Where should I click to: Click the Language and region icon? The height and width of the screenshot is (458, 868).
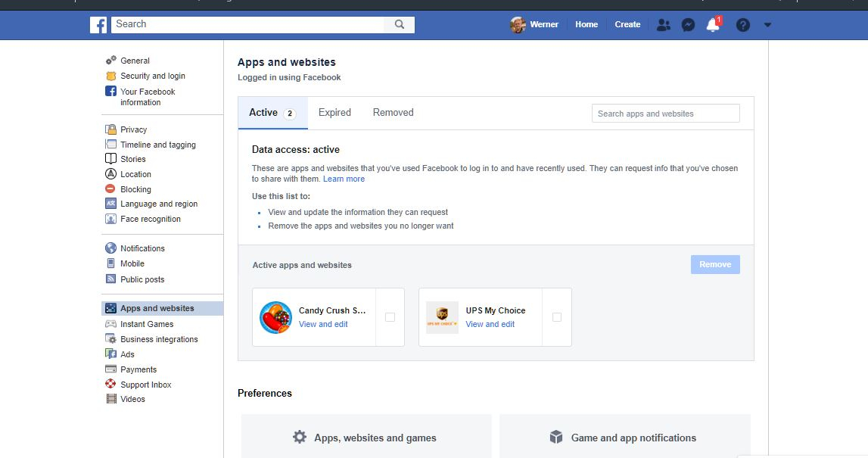click(110, 204)
